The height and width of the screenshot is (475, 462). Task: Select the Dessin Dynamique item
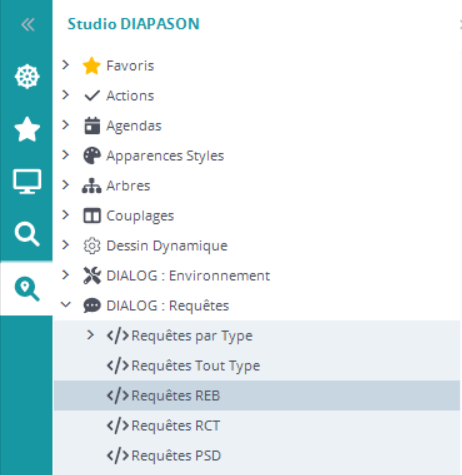click(167, 246)
